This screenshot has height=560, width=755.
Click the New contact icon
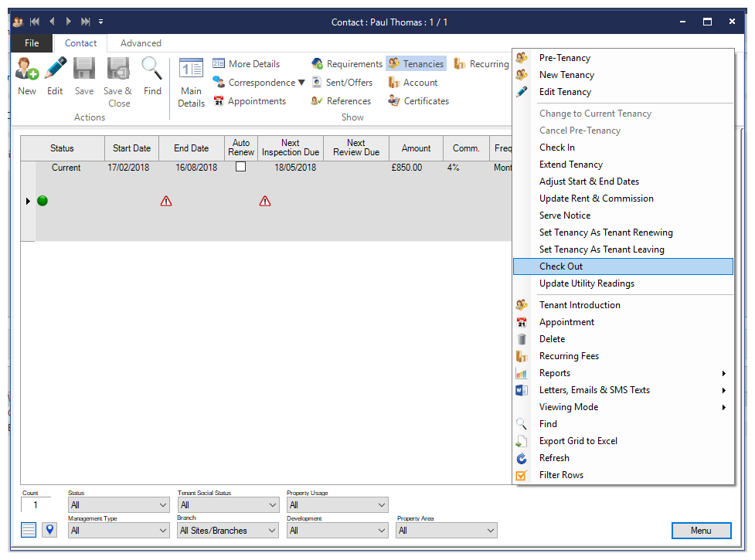(27, 70)
